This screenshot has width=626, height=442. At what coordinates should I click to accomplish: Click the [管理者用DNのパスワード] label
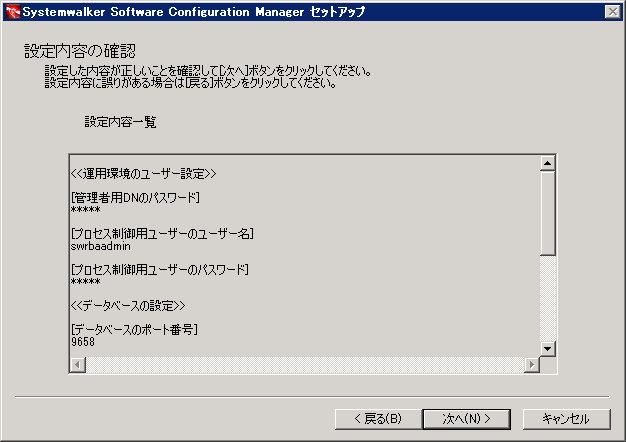(x=135, y=197)
